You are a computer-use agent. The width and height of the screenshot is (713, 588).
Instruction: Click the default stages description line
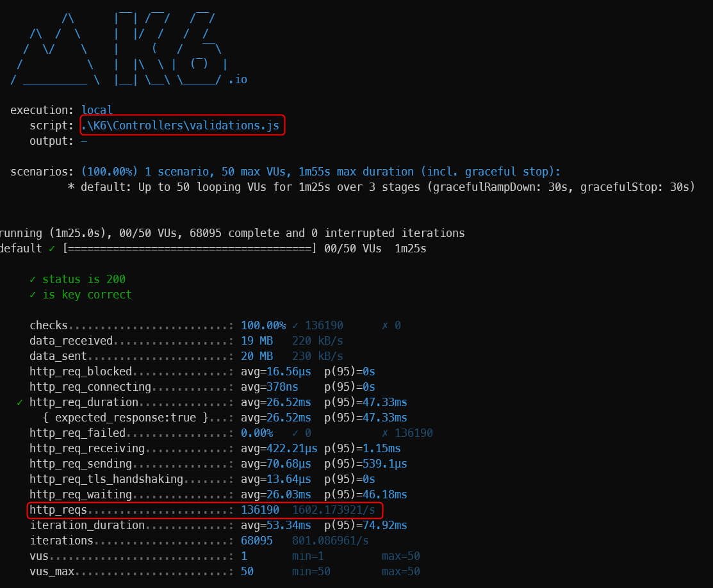click(x=381, y=187)
